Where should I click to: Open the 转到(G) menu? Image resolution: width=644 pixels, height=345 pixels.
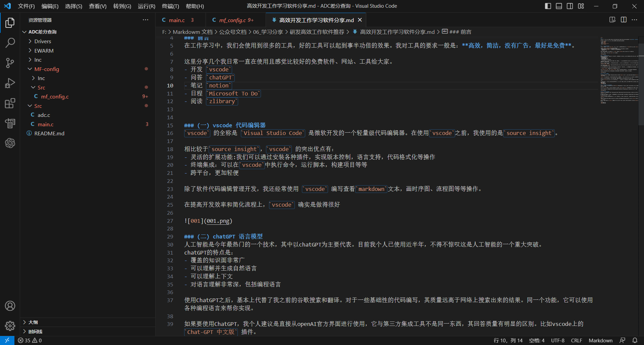click(x=122, y=6)
